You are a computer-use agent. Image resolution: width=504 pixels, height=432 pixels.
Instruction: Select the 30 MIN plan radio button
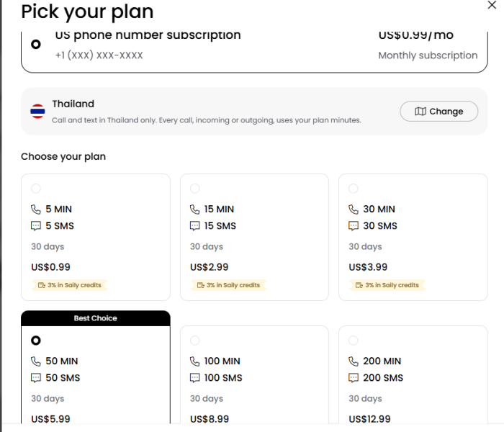pyautogui.click(x=354, y=189)
